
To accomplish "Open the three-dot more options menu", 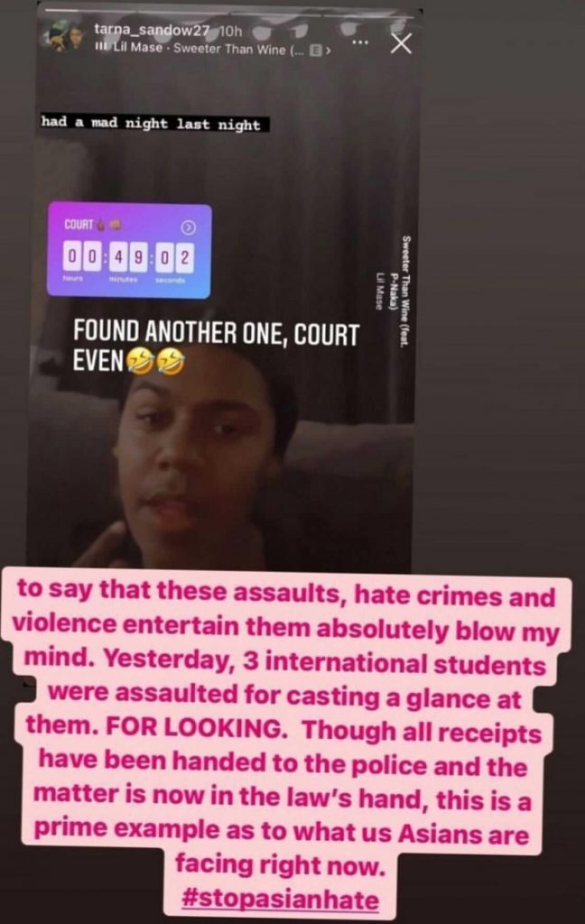I will coord(360,42).
